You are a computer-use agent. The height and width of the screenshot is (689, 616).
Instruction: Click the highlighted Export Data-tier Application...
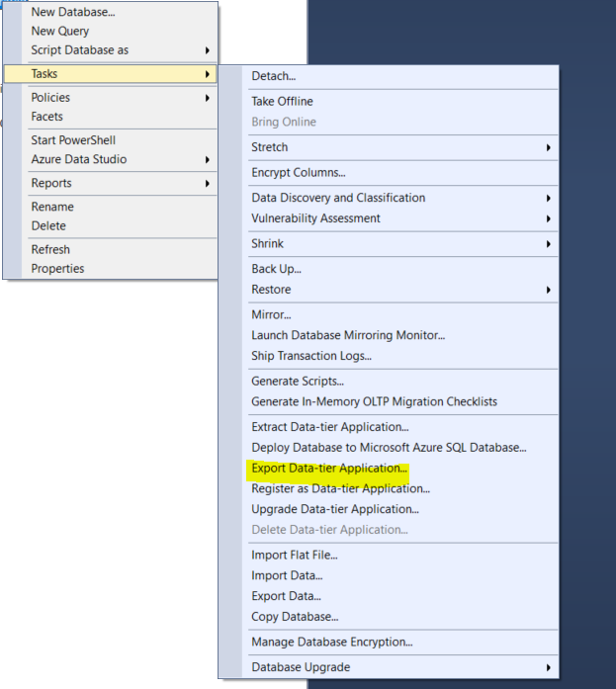(x=389, y=468)
